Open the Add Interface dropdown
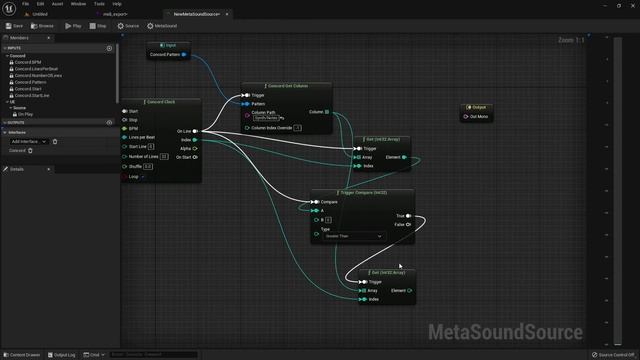 [x=29, y=142]
